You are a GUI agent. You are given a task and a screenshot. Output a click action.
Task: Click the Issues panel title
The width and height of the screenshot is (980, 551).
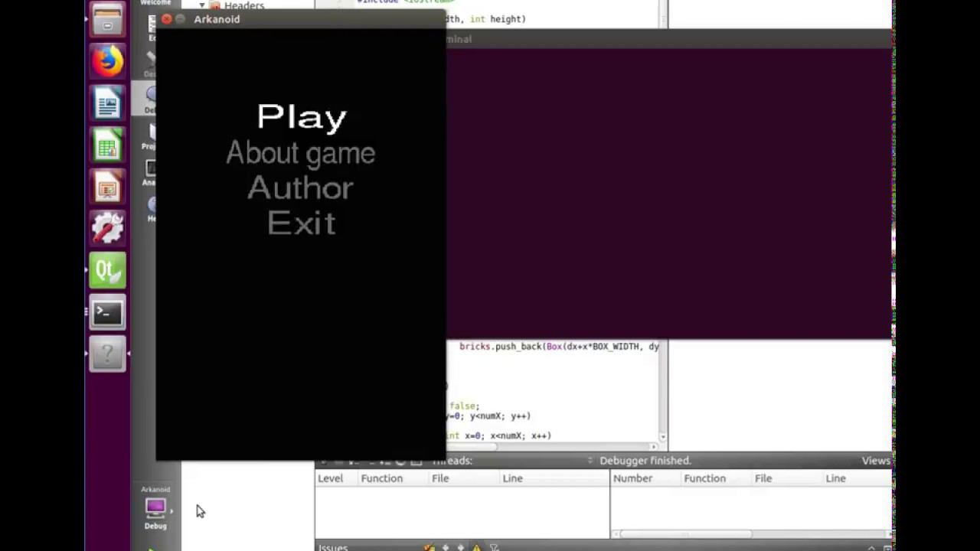pyautogui.click(x=333, y=547)
